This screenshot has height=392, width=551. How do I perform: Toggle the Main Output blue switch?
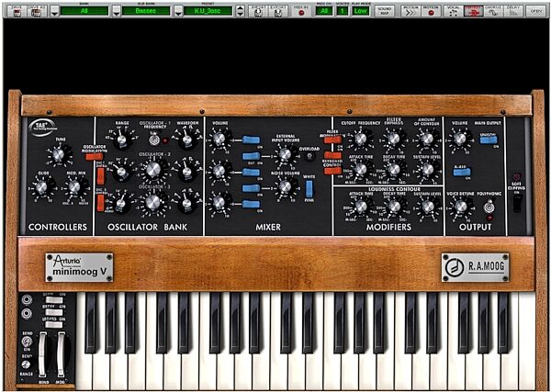pyautogui.click(x=489, y=140)
